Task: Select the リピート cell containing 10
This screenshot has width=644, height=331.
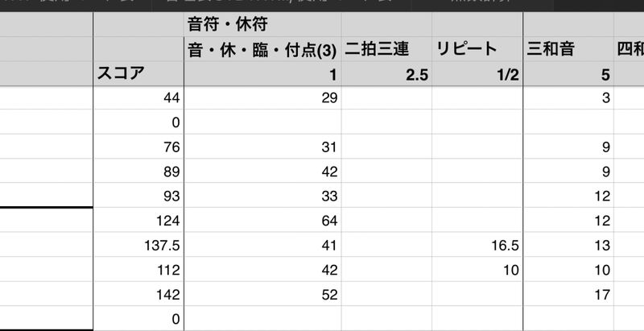Action: [477, 270]
